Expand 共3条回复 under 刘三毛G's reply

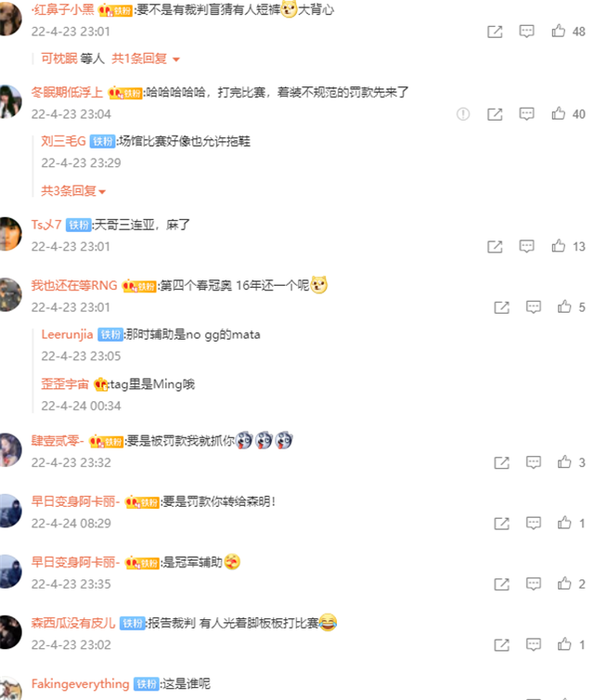[73, 191]
